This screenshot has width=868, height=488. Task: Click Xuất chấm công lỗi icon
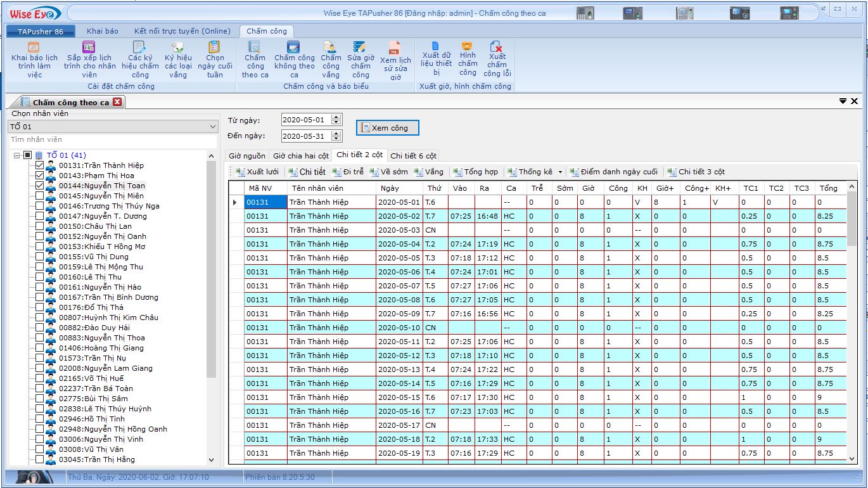[497, 48]
